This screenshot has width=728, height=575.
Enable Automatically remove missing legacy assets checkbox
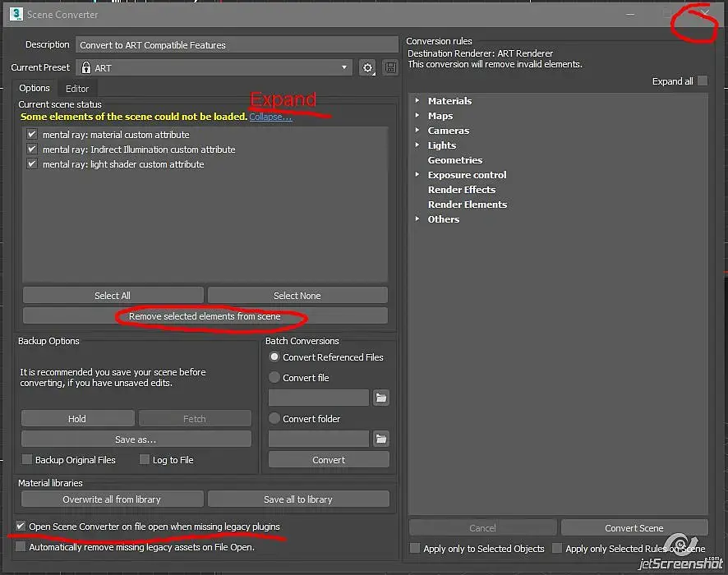tap(21, 547)
